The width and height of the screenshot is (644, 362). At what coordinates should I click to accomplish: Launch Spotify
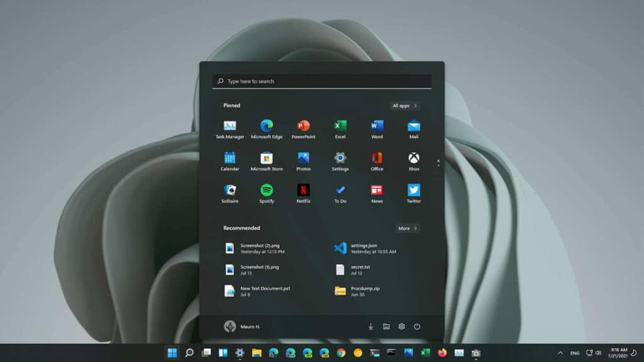tap(267, 194)
